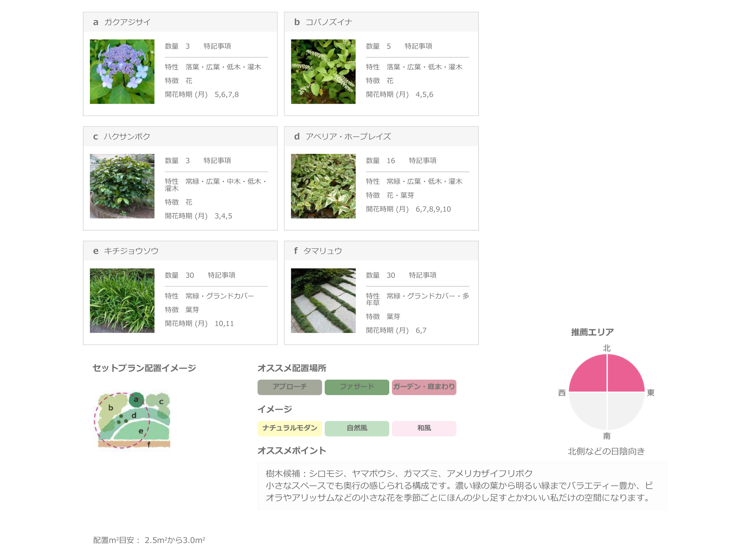Select the ファサード placement tag
The width and height of the screenshot is (747, 560).
[357, 387]
